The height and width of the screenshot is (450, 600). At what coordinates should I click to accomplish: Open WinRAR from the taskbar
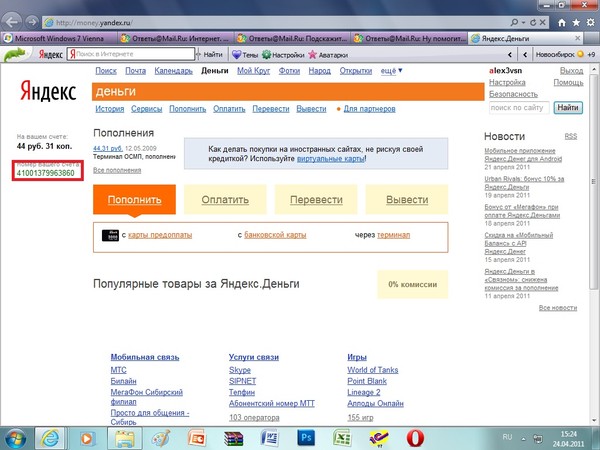pyautogui.click(x=234, y=439)
